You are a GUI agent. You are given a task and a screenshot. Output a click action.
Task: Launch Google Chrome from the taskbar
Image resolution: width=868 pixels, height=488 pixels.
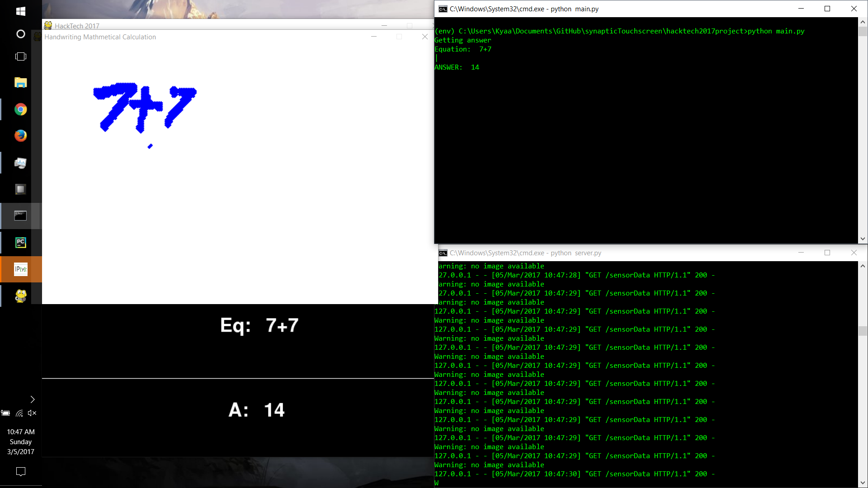[20, 109]
